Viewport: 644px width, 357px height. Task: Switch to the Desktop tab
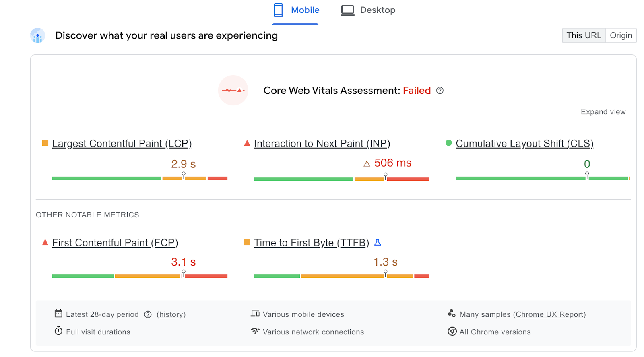[x=368, y=10]
